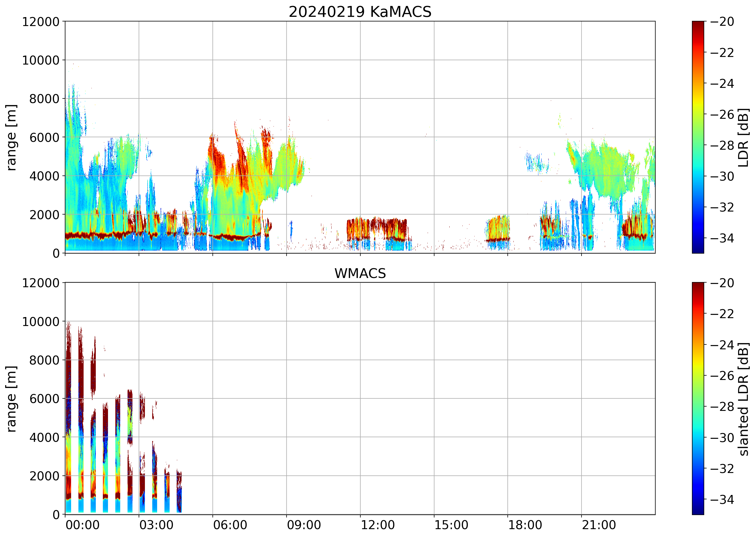Click the bottom plot's 10000 range tick label

pos(41,321)
